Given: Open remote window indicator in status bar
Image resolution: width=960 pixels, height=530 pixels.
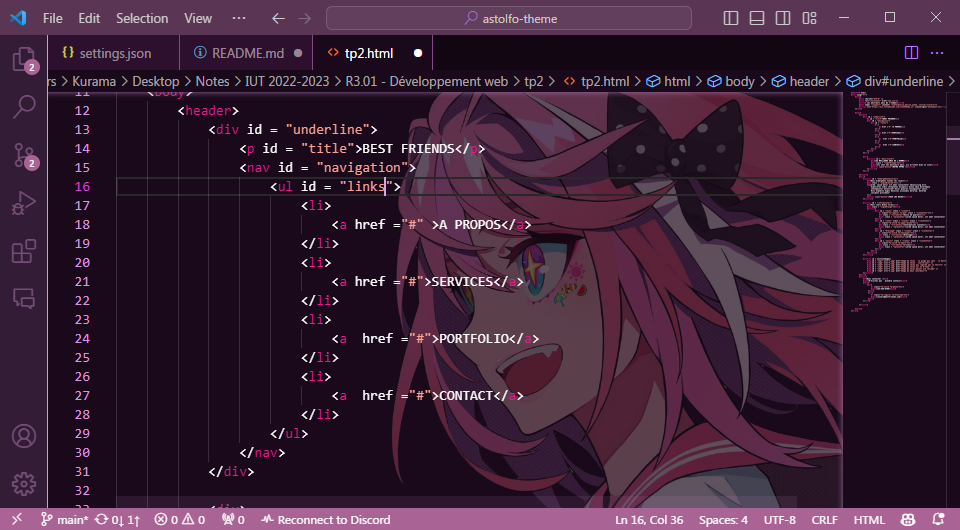Looking at the screenshot, I should pos(17,520).
